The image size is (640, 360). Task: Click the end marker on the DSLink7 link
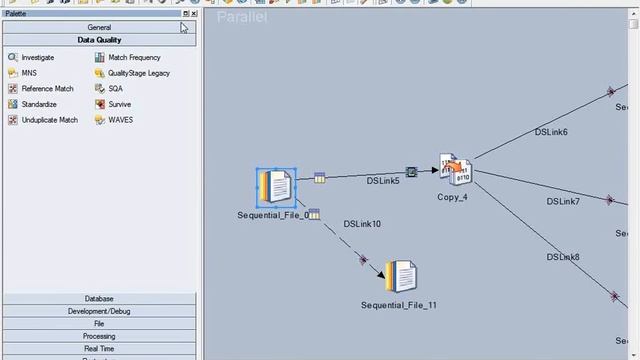tap(610, 200)
